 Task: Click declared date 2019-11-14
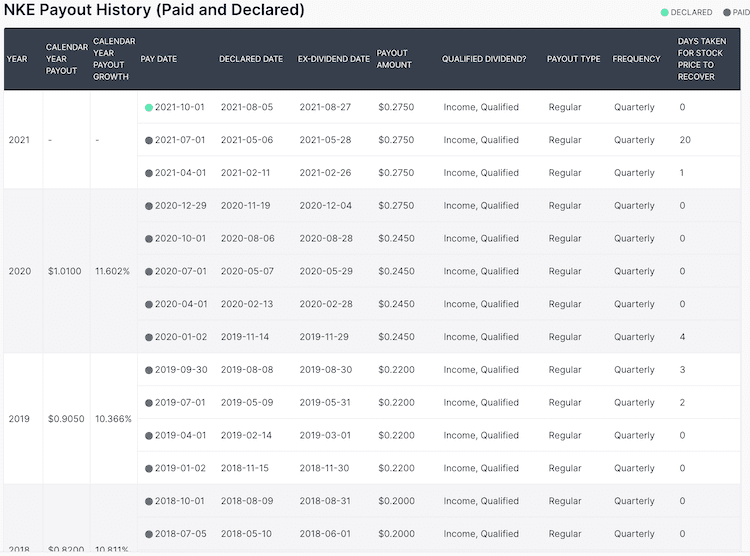click(245, 337)
